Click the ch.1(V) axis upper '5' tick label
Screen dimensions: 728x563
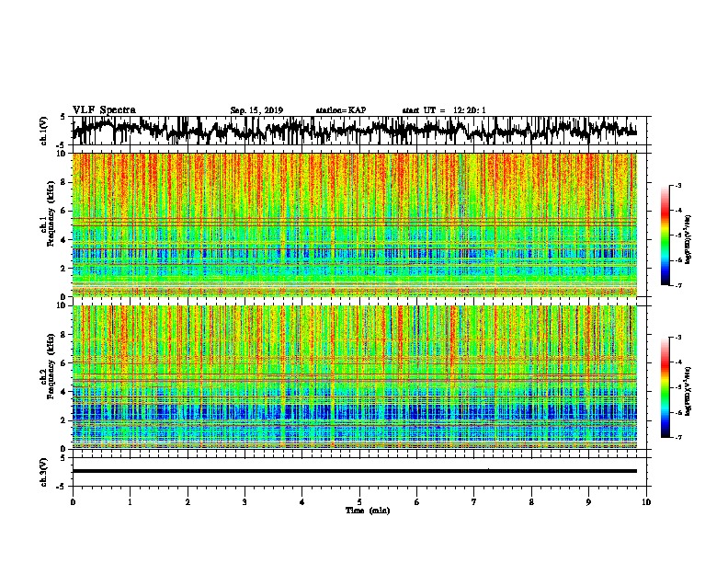click(63, 117)
